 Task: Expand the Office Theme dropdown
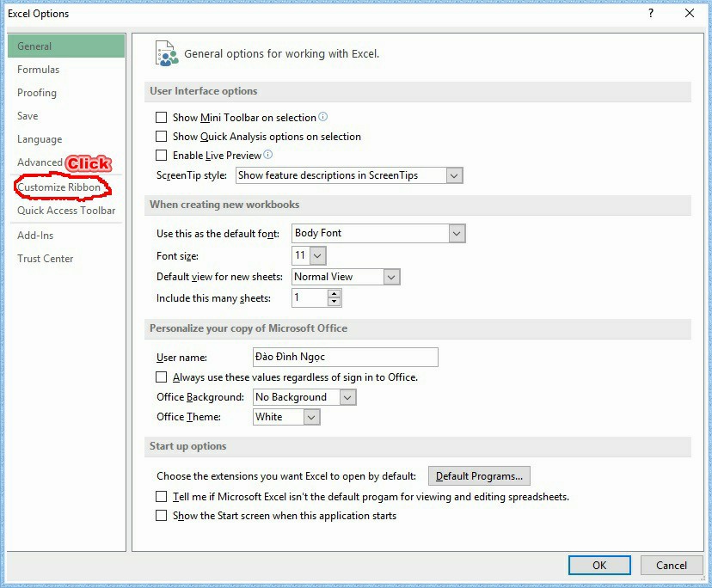[311, 417]
